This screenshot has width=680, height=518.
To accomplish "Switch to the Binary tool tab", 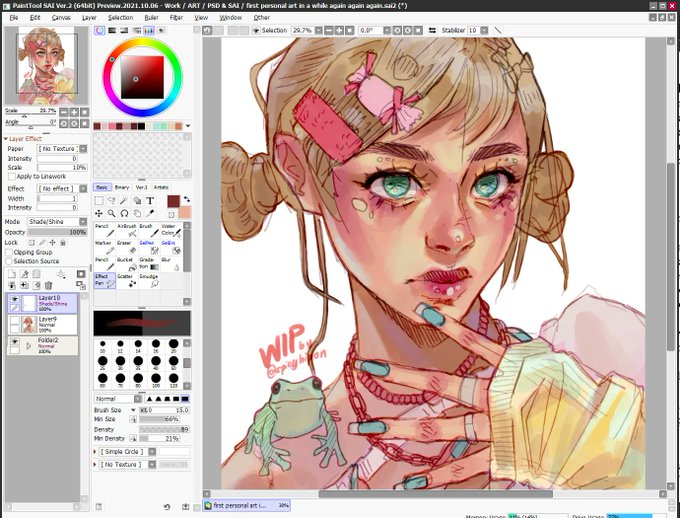I will (x=122, y=187).
